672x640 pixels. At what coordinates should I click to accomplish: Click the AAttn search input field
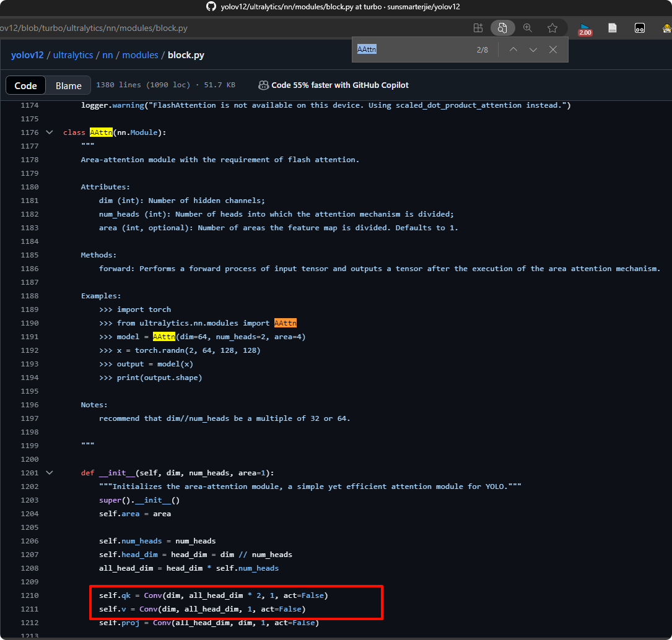pyautogui.click(x=403, y=50)
